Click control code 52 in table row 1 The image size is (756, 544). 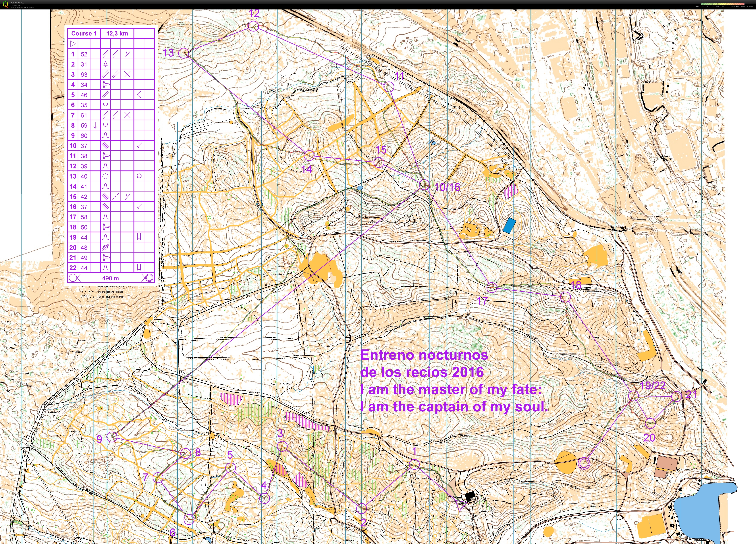coord(84,54)
